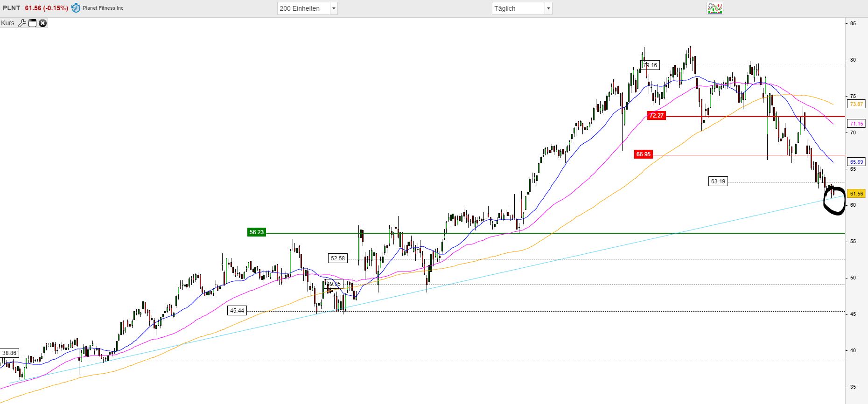Open the 200 Einheiten dropdown arrow
868x404 pixels.
click(334, 8)
